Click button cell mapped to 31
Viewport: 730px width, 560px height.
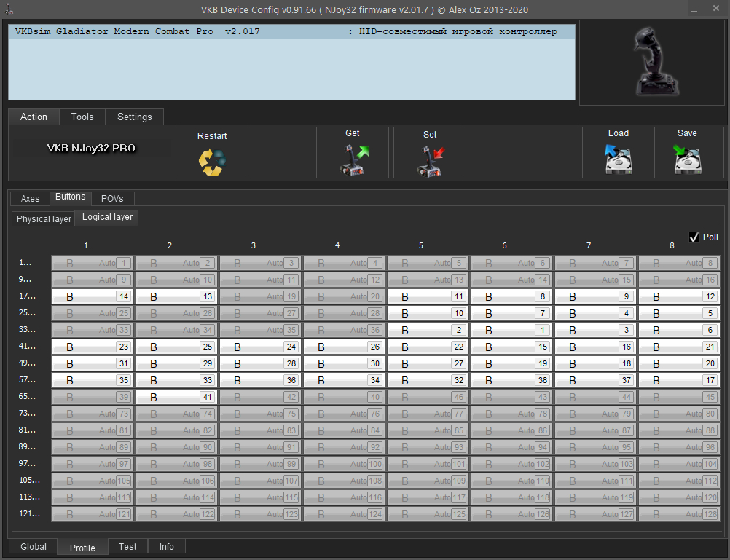[x=93, y=363]
